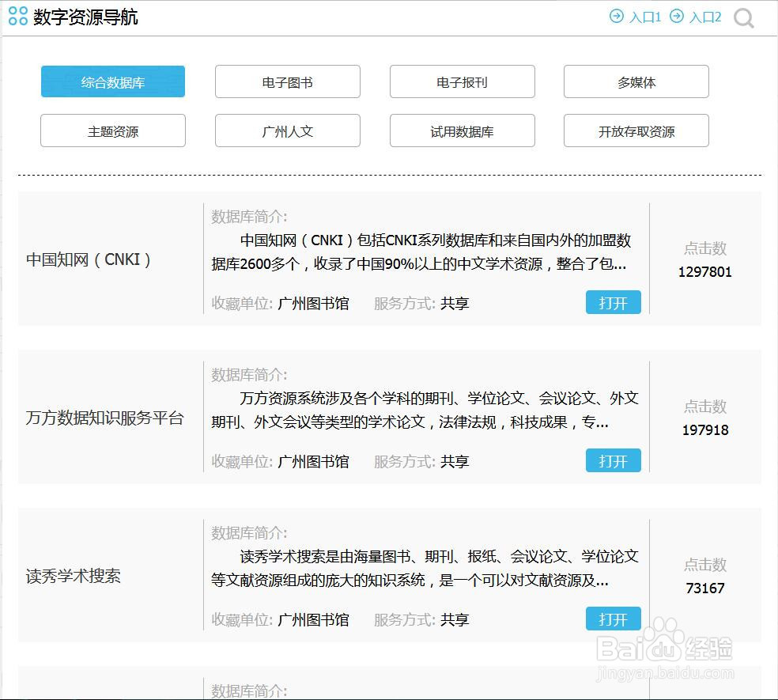Click the CNKI database description text
Image resolution: width=778 pixels, height=700 pixels.
[x=421, y=252]
